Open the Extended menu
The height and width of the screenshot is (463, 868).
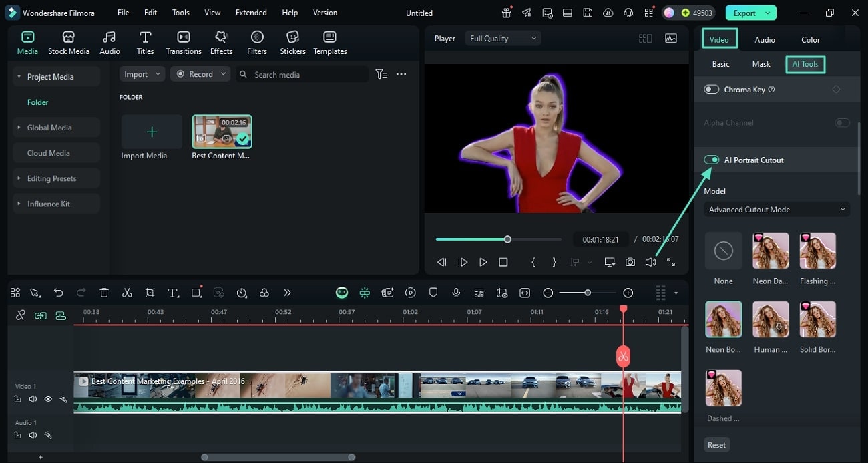click(251, 13)
